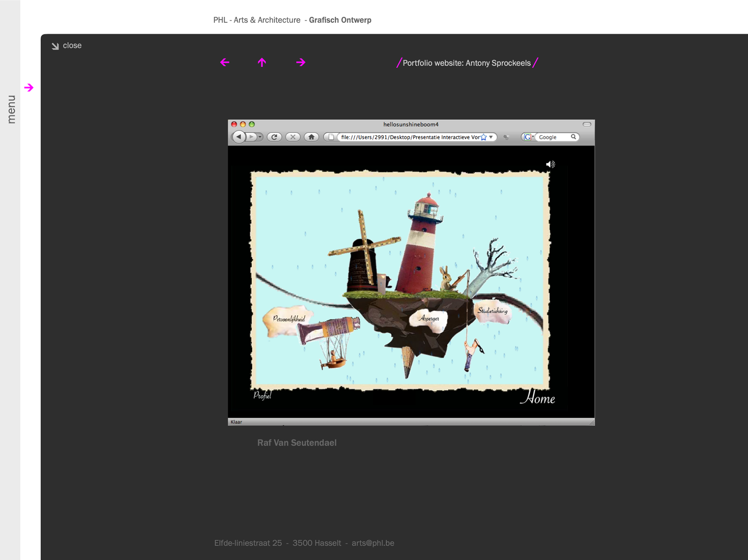
Task: Click the magenta left arrow for previous project
Action: click(225, 62)
